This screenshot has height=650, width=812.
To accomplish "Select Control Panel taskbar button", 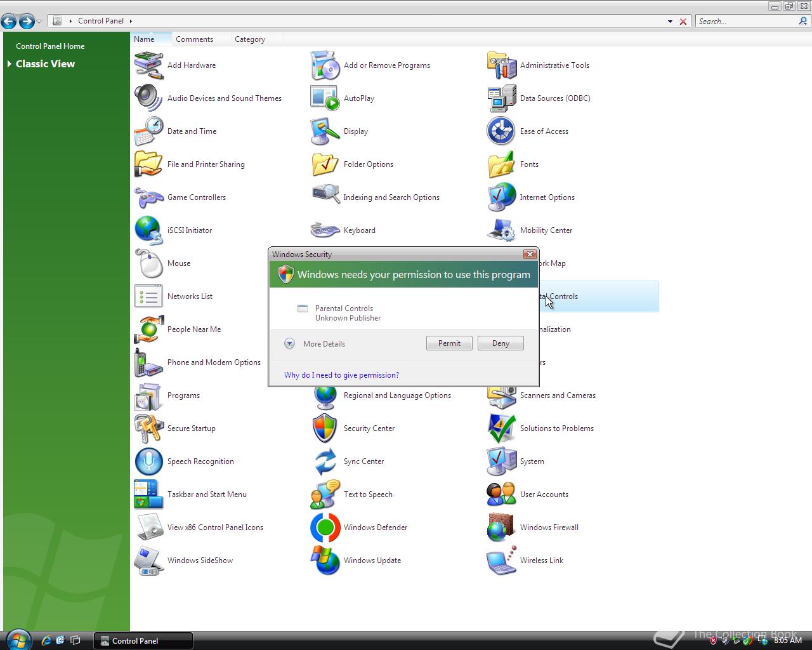I will 143,640.
